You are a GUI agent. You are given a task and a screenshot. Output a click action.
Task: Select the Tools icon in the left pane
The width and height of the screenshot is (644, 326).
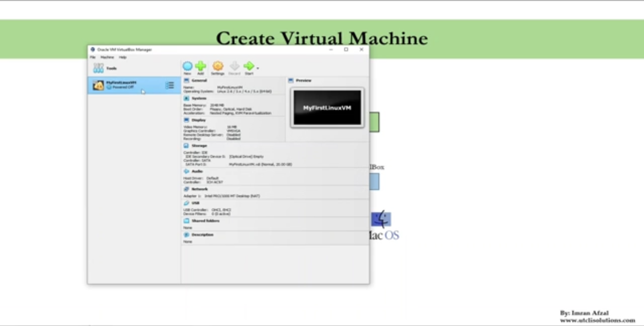(99, 68)
